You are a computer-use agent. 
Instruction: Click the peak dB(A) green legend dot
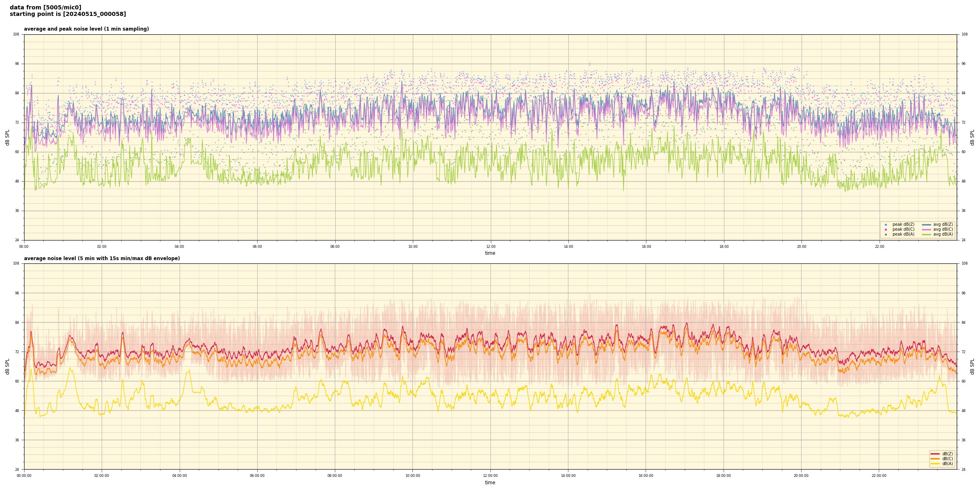[886, 234]
